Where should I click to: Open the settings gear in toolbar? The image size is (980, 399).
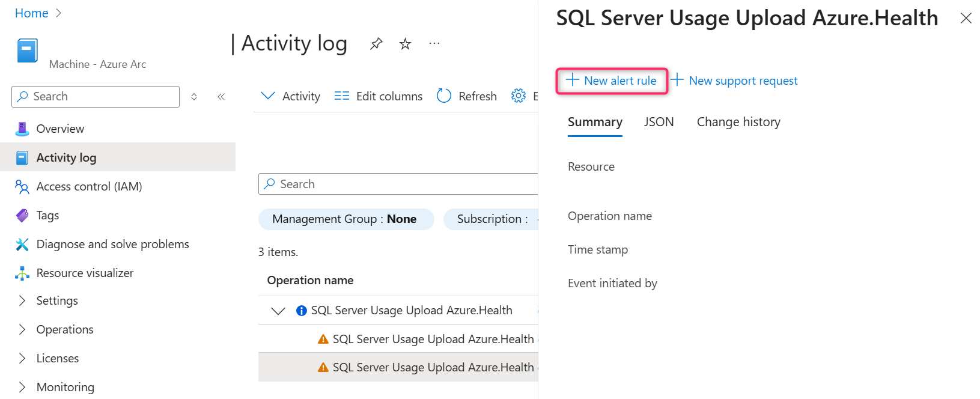pyautogui.click(x=518, y=96)
